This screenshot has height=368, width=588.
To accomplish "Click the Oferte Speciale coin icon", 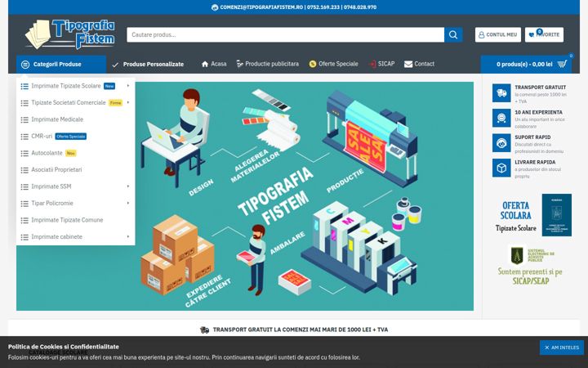I will [x=313, y=65].
